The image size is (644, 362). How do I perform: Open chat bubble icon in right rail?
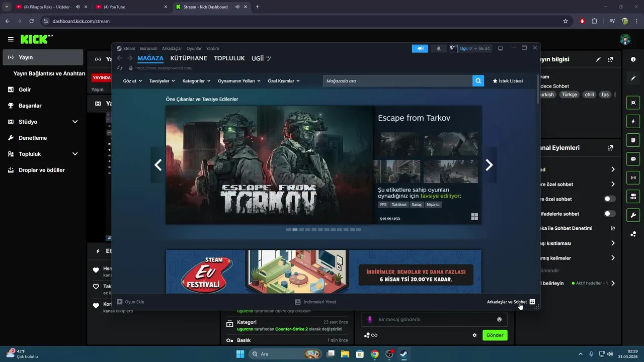coord(633,159)
